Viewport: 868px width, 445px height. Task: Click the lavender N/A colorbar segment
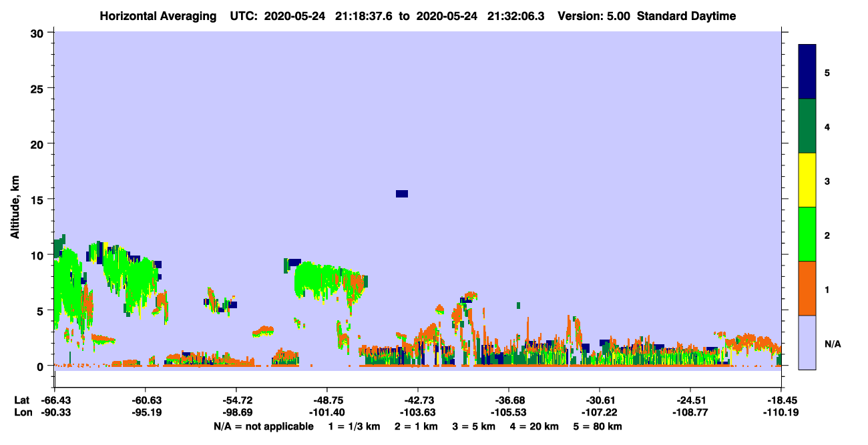click(807, 342)
